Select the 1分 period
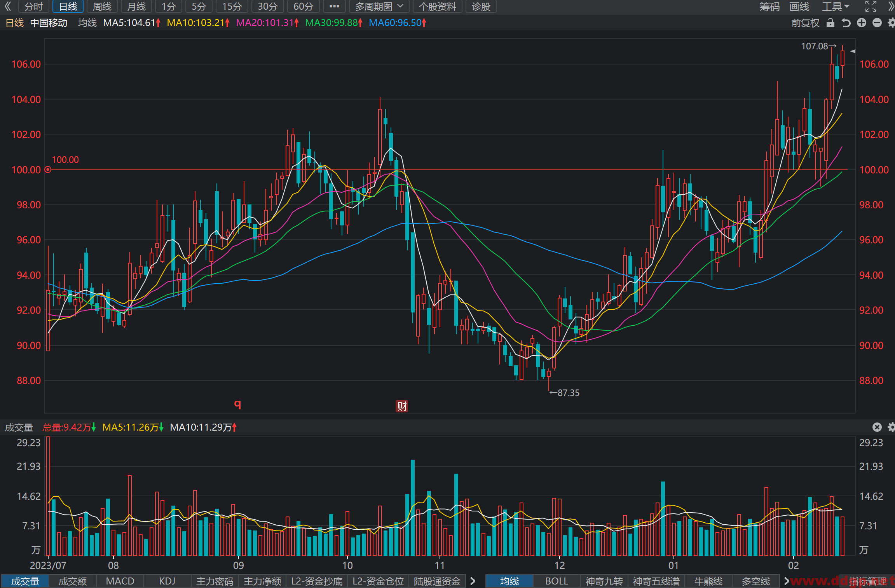Image resolution: width=895 pixels, height=588 pixels. click(x=169, y=6)
